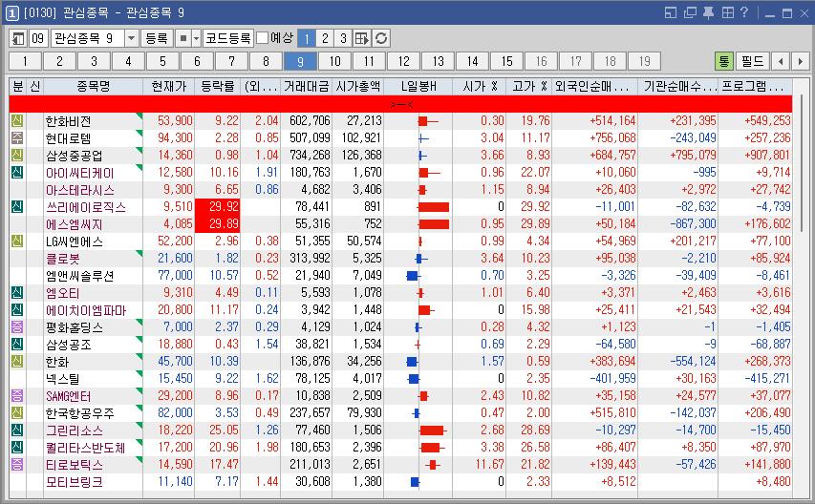Click the duplicate window icon in title bar

coord(690,12)
